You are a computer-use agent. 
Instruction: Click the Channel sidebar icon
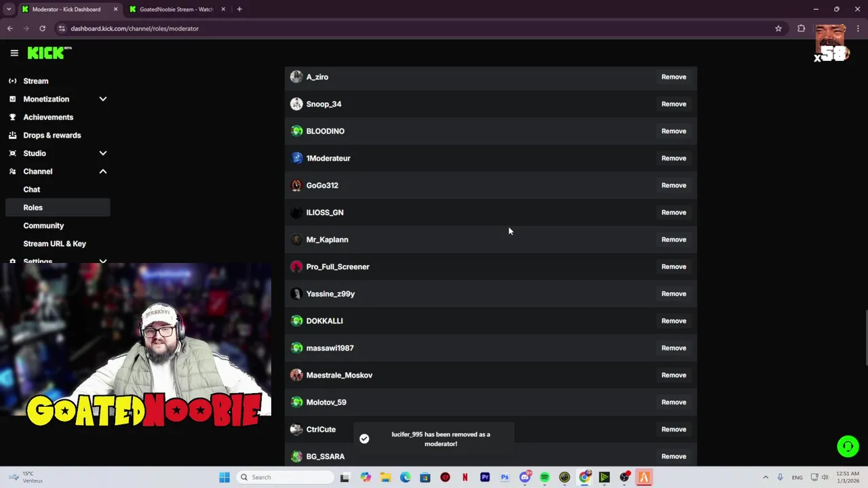(12, 171)
